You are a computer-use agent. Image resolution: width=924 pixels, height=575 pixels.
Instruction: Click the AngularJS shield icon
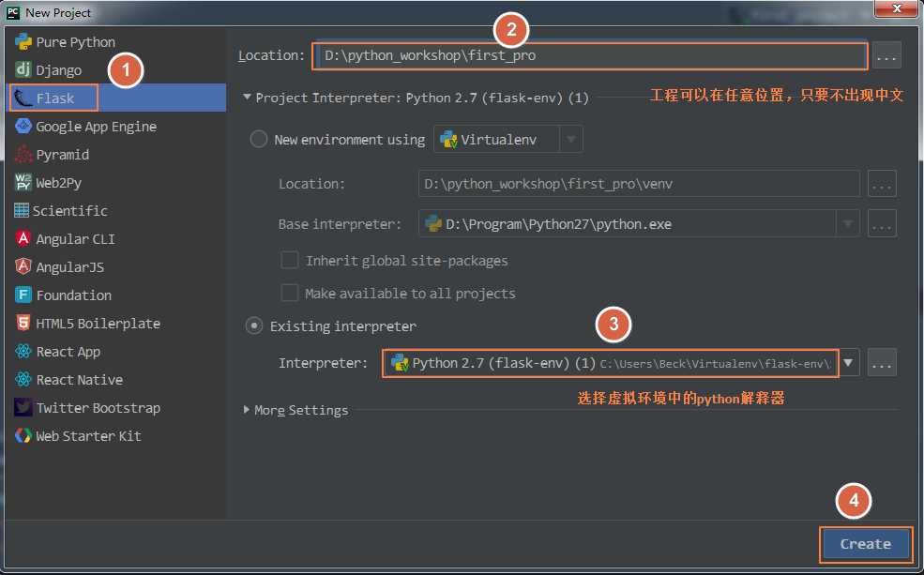pos(23,266)
